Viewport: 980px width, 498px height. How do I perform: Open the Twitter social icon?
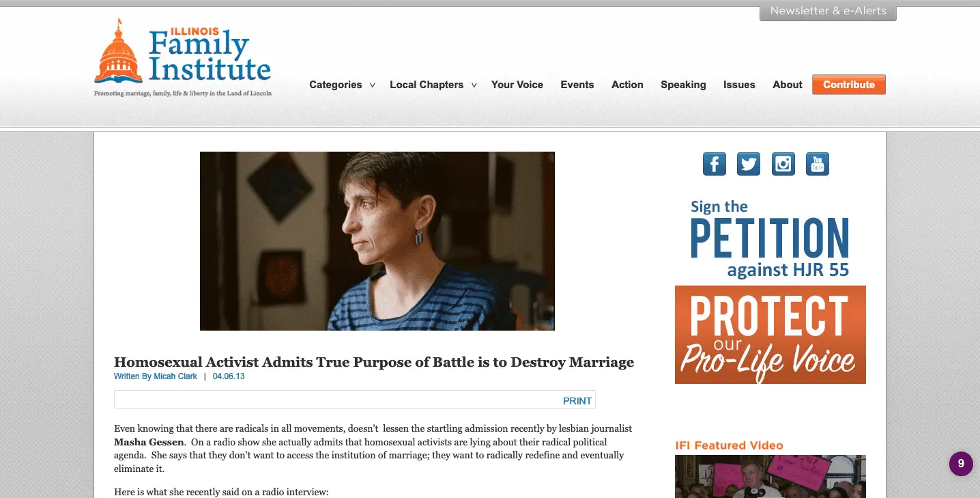tap(749, 164)
